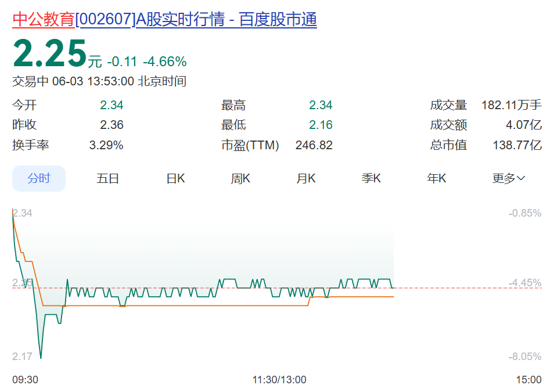Screen dimensions: 547x392
Task: Select the 年K chart tab
Action: tap(437, 178)
